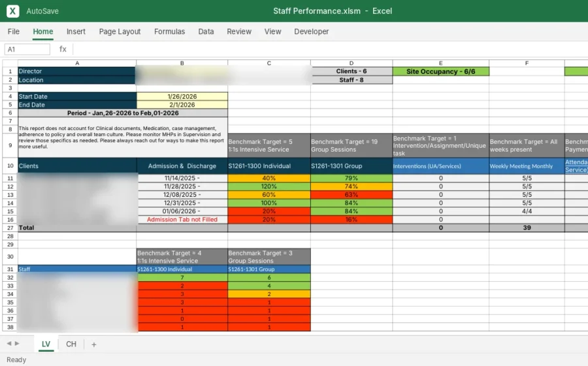Click the report disclaimer note cell

(x=123, y=137)
